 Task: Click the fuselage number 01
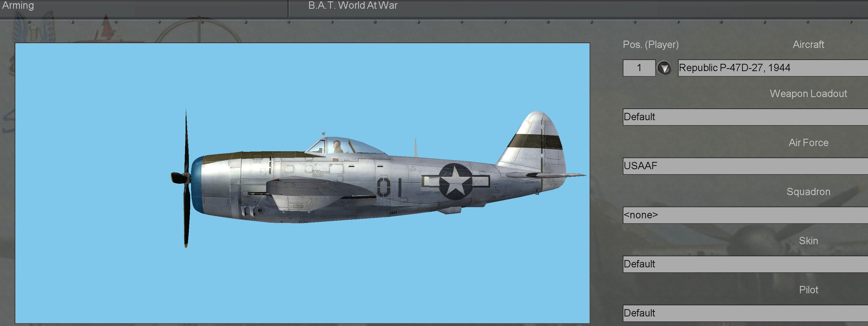[389, 187]
